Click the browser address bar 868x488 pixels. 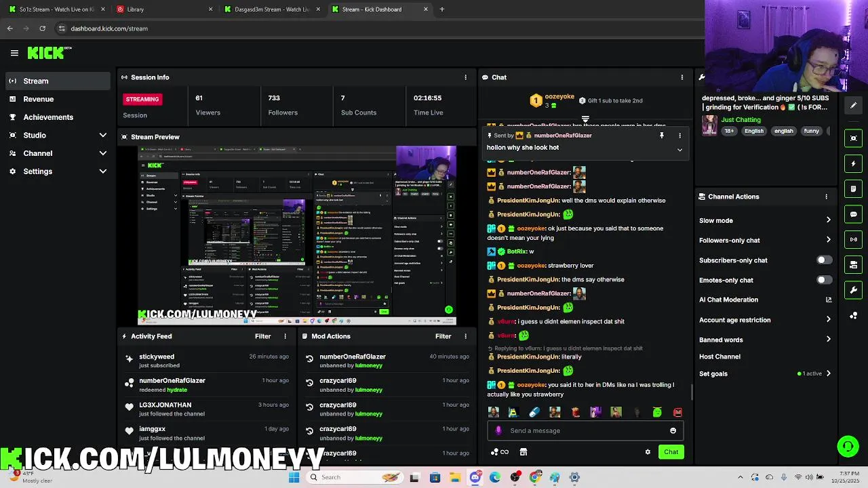[380, 28]
